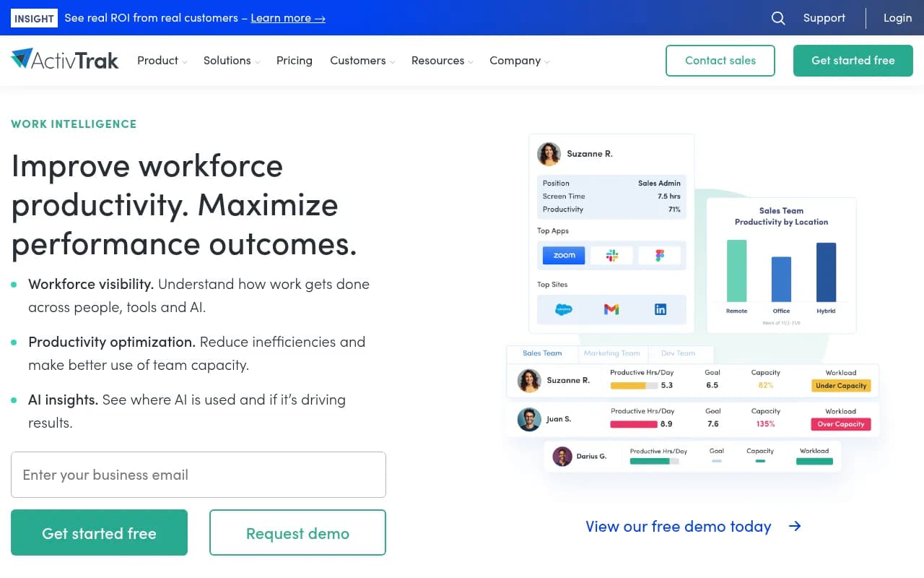Open the Pricing menu item
This screenshot has width=924, height=578.
pyautogui.click(x=295, y=61)
